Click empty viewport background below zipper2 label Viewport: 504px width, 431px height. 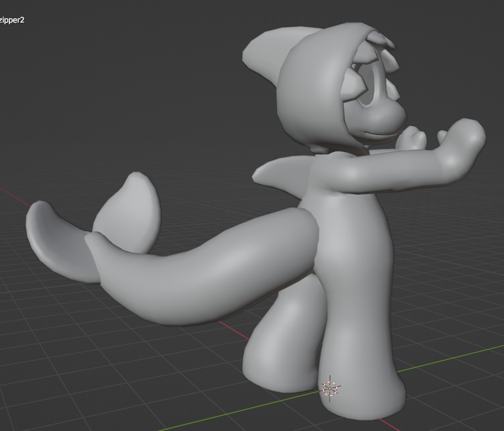tap(83, 99)
